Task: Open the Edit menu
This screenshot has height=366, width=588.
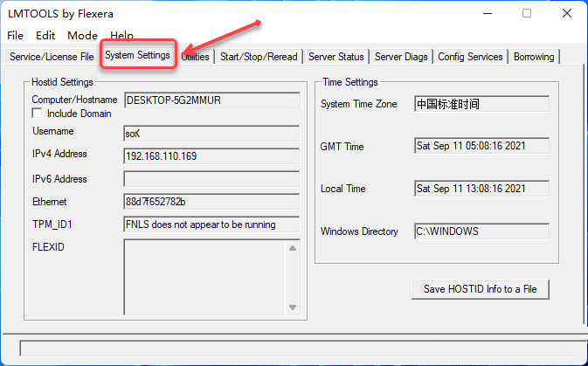Action: point(45,35)
